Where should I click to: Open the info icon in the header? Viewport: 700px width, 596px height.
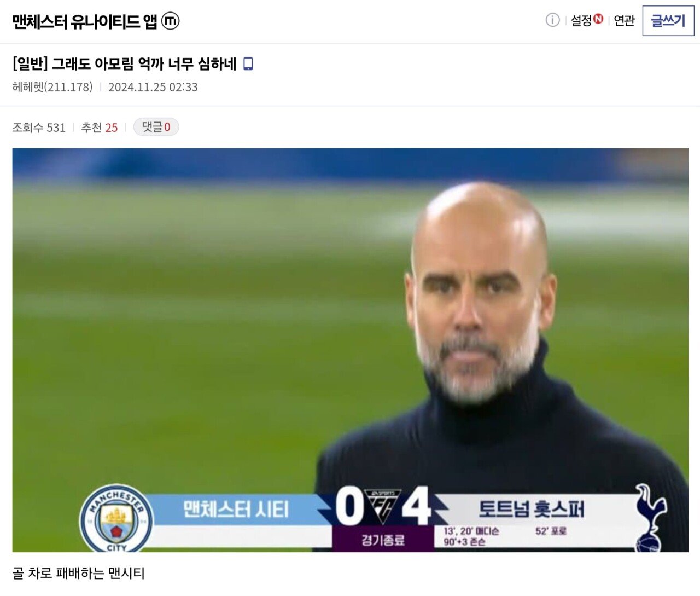pos(553,20)
